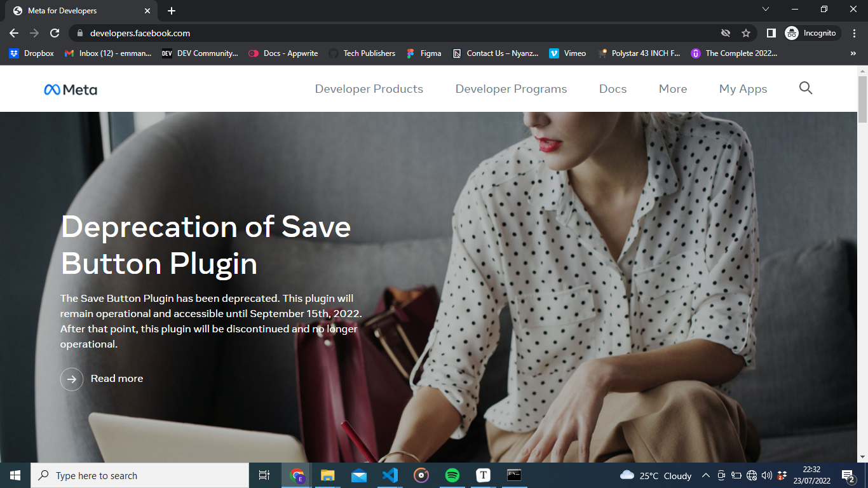868x488 pixels.
Task: Launch Visual Studio Code from the taskbar
Action: click(390, 475)
